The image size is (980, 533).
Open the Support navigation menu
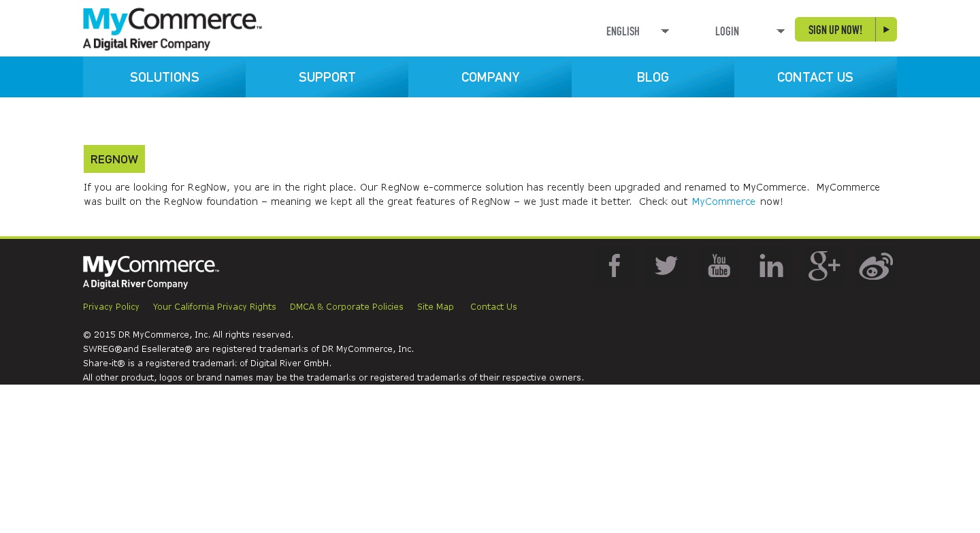click(327, 77)
